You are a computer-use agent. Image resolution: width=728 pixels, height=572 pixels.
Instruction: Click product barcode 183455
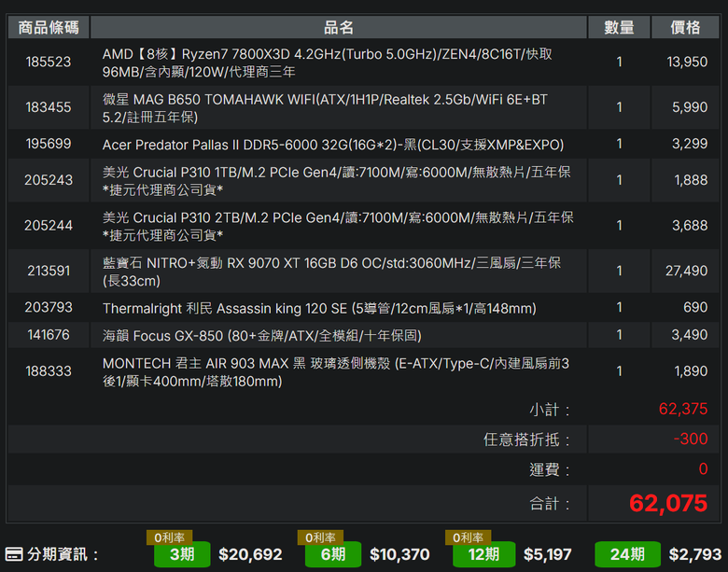coord(49,107)
